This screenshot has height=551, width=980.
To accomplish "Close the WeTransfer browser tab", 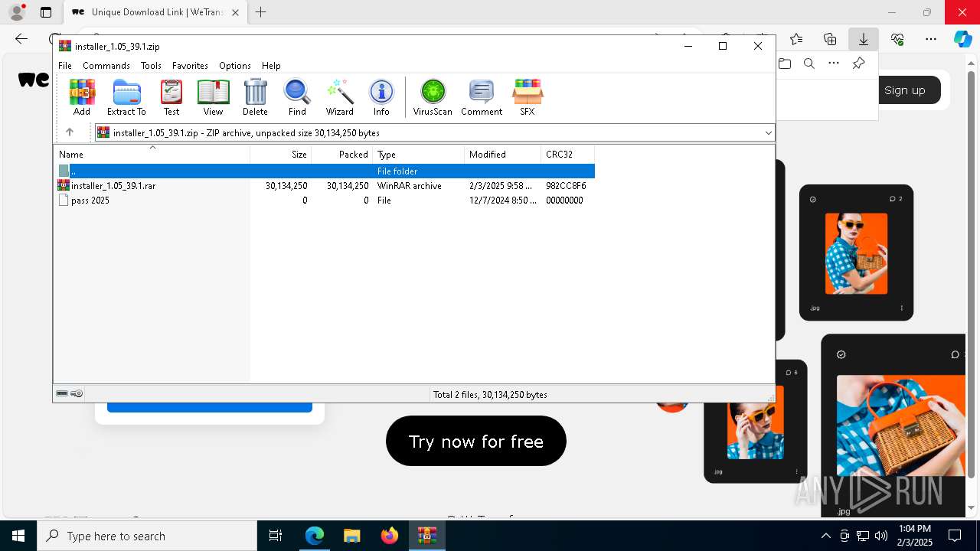I will (x=235, y=12).
